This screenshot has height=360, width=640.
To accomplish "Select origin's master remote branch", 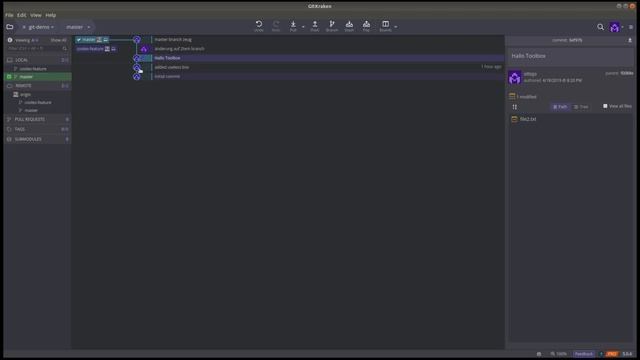I will pyautogui.click(x=31, y=110).
